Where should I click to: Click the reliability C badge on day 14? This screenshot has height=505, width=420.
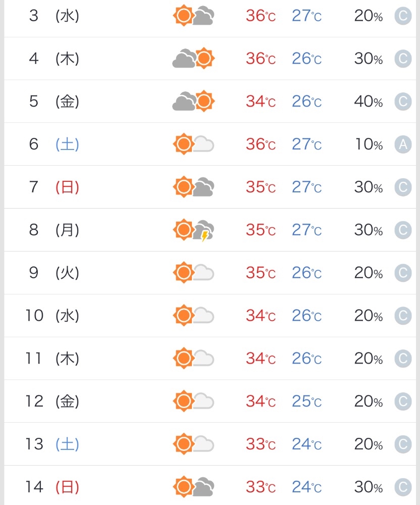403,487
